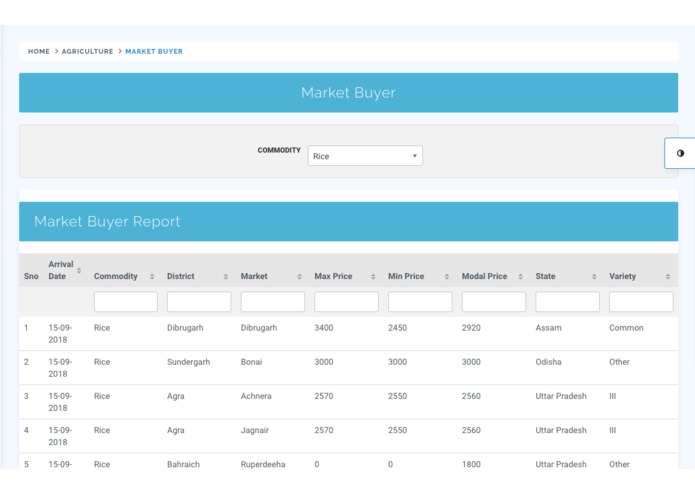
Task: Focus the District column filter box
Action: pos(199,302)
